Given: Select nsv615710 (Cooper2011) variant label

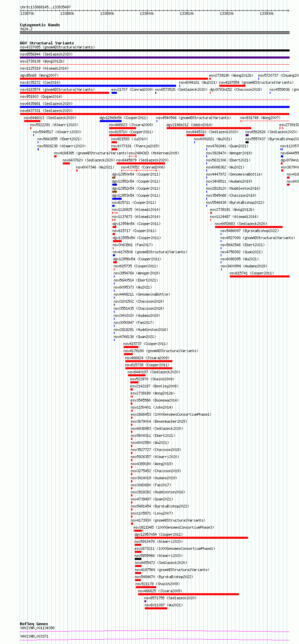Looking at the screenshot, I should point(131,132).
